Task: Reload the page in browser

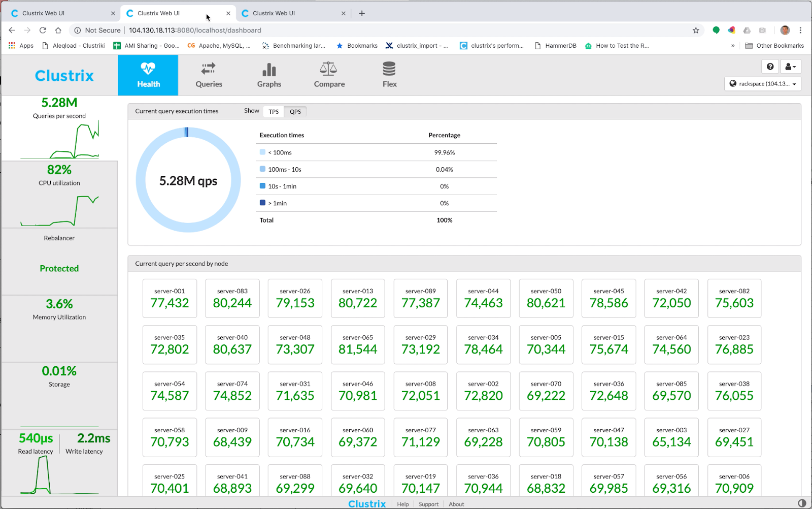Action: pyautogui.click(x=43, y=30)
